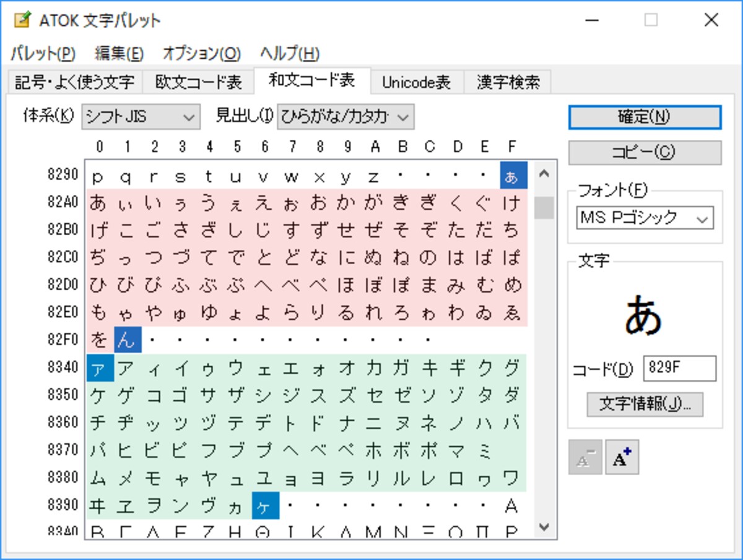Select the highlighted small ァ cell in row 8340
743x560 pixels.
100,368
